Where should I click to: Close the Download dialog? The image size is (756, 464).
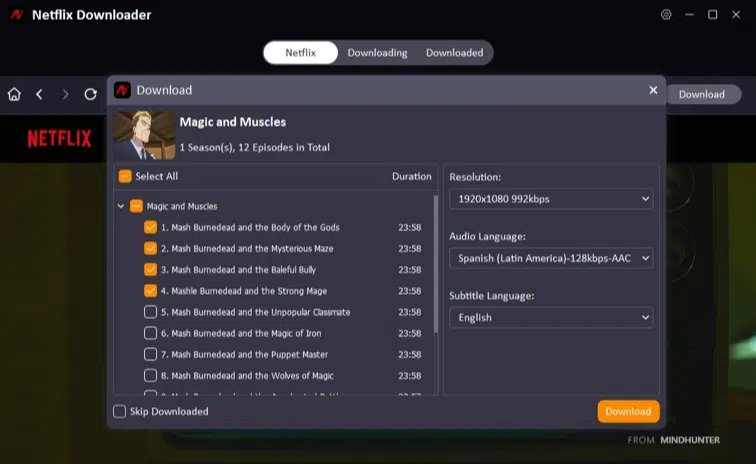[x=653, y=90]
